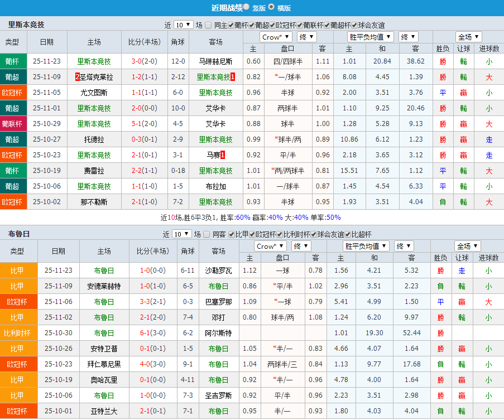This screenshot has width=504, height=420.
Task: Click the 比利时杯 badge on the 阿尔斯特 row
Action: 18,333
